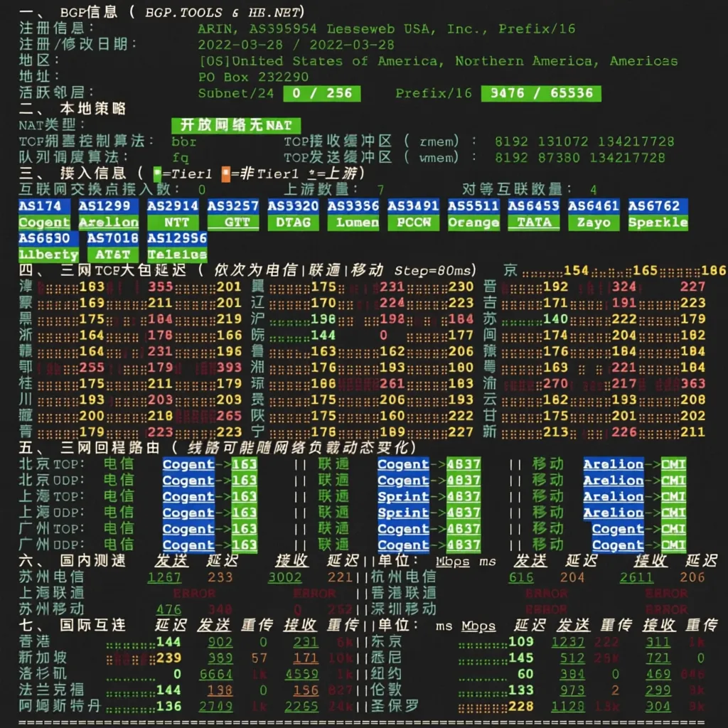728x728 pixels.
Task: Click the AS7018 badge
Action: point(113,238)
